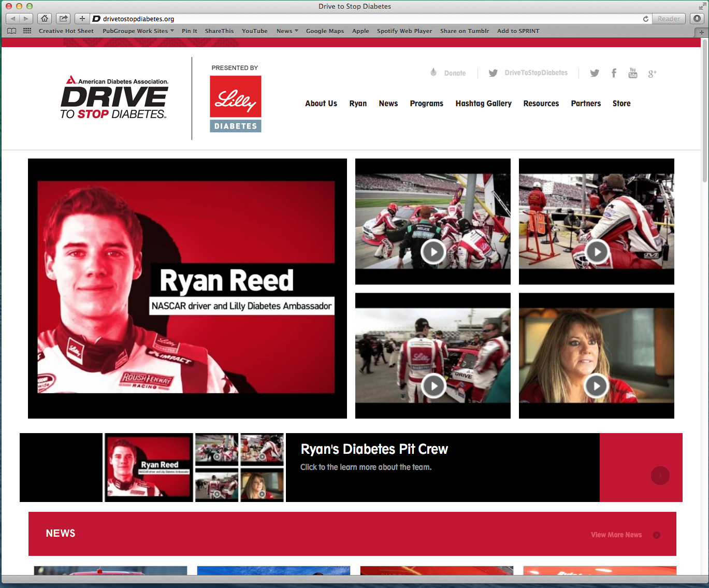The width and height of the screenshot is (709, 588).
Task: Open Safari Downloads arrow button
Action: [697, 19]
